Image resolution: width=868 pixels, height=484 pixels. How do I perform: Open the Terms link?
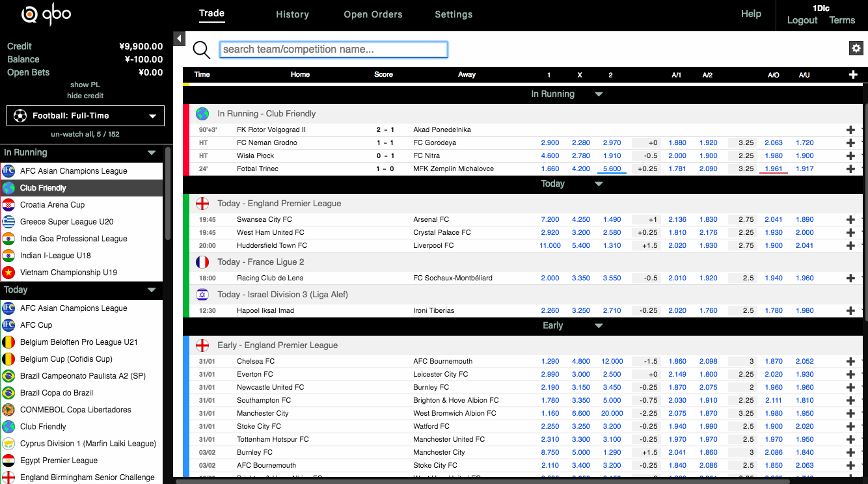[842, 20]
